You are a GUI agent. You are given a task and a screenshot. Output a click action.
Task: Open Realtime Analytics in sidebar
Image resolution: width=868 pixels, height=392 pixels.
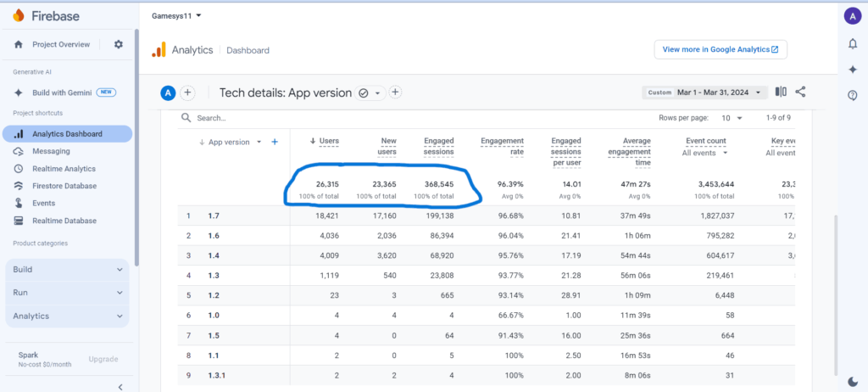(x=64, y=169)
